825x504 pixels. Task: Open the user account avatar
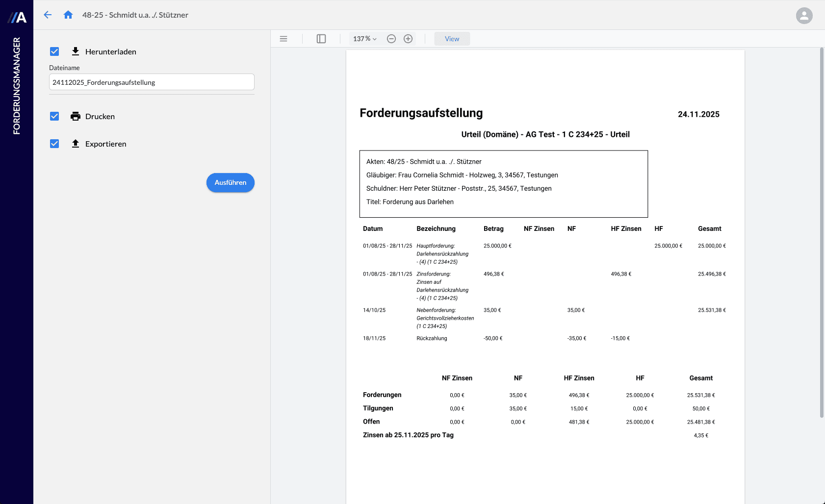tap(804, 16)
